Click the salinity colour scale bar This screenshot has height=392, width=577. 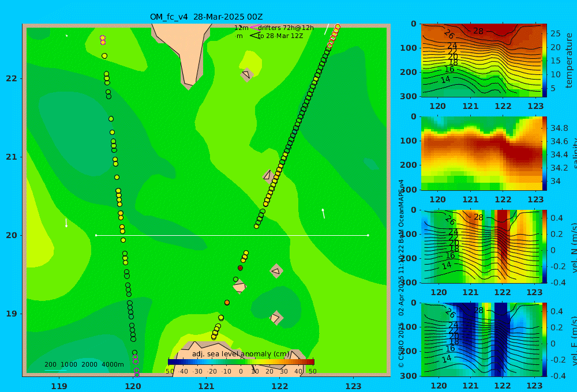(x=545, y=154)
